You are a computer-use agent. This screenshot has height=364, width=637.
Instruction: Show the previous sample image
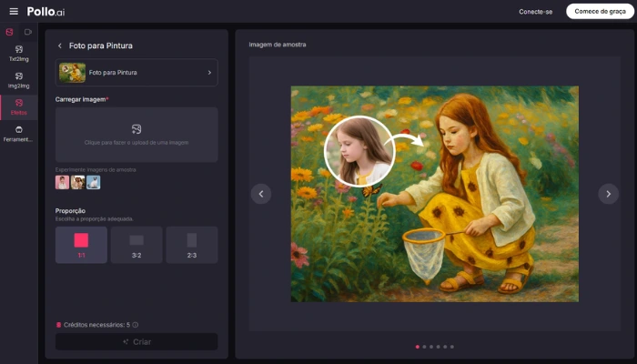point(261,194)
